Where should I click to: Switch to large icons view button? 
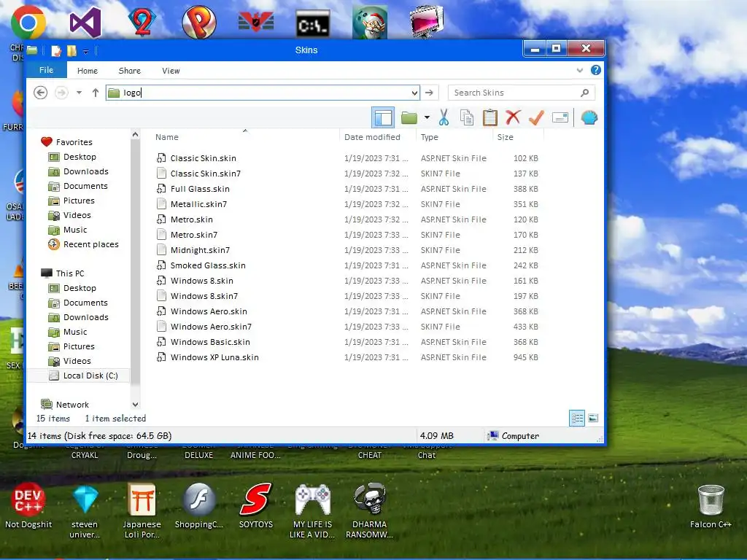593,418
